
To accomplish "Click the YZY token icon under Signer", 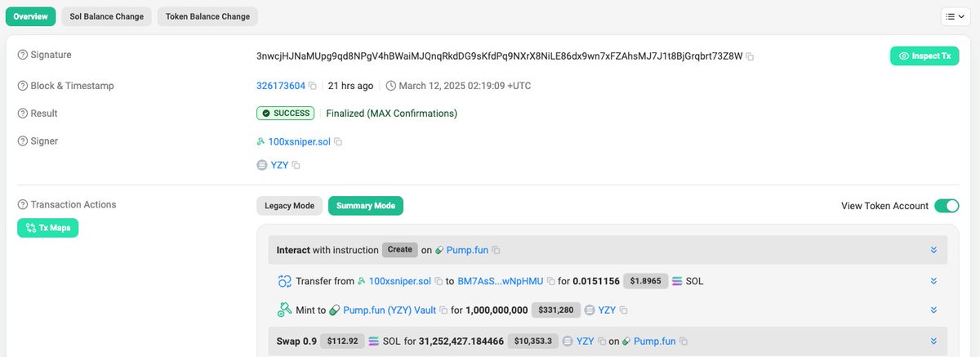I will click(262, 165).
